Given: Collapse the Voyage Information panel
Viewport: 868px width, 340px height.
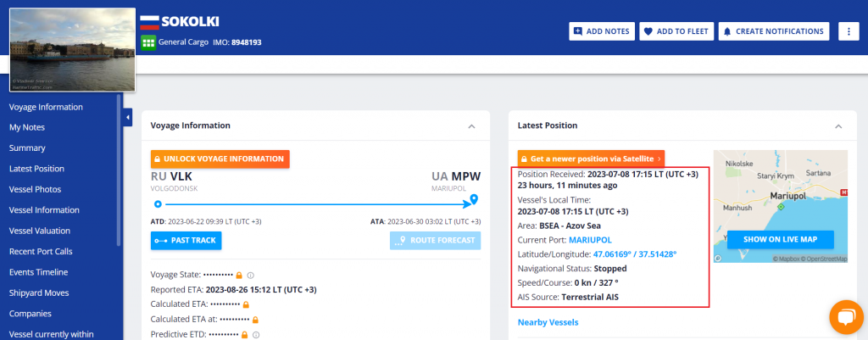Looking at the screenshot, I should click(x=471, y=125).
